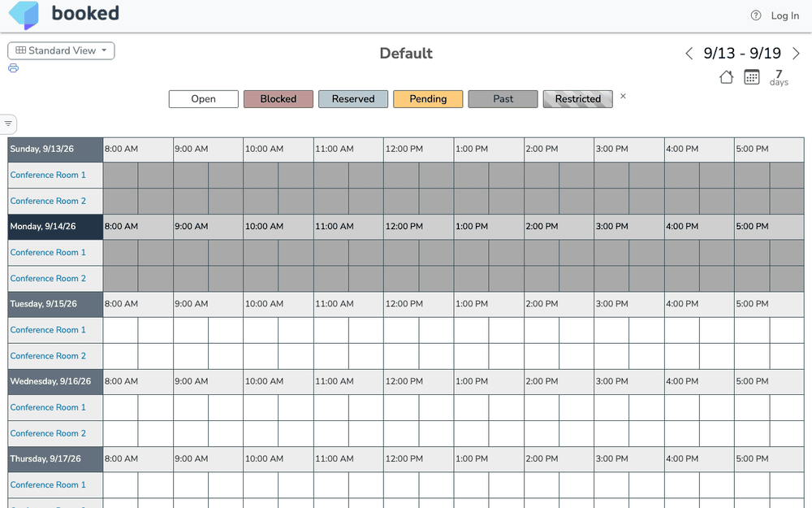Image resolution: width=812 pixels, height=508 pixels.
Task: Open the help question mark icon
Action: (755, 15)
